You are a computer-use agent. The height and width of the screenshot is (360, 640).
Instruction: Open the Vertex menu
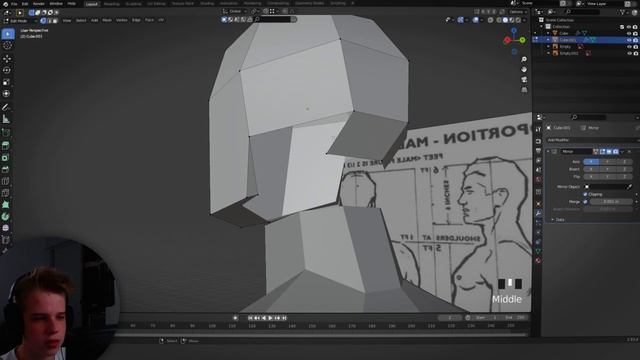click(122, 20)
